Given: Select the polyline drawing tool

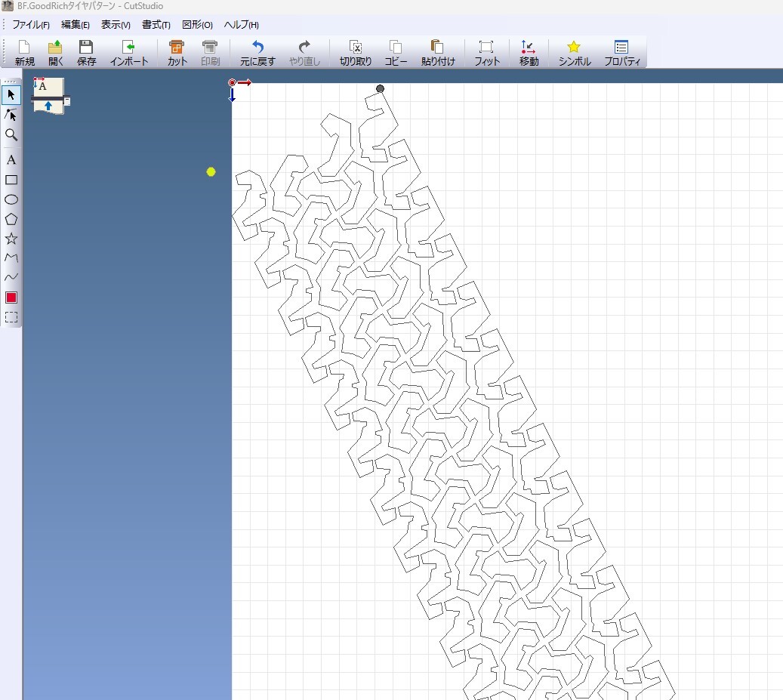Looking at the screenshot, I should tap(11, 258).
